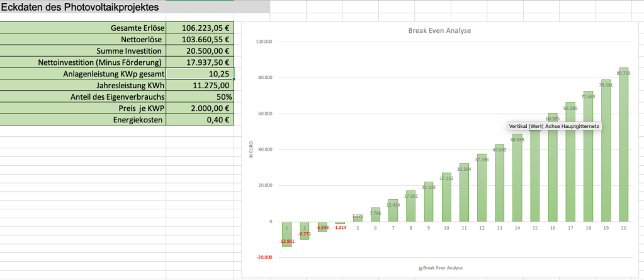This screenshot has width=644, height=280.
Task: Select the cell showing 20.500,00 €
Action: coord(200,50)
